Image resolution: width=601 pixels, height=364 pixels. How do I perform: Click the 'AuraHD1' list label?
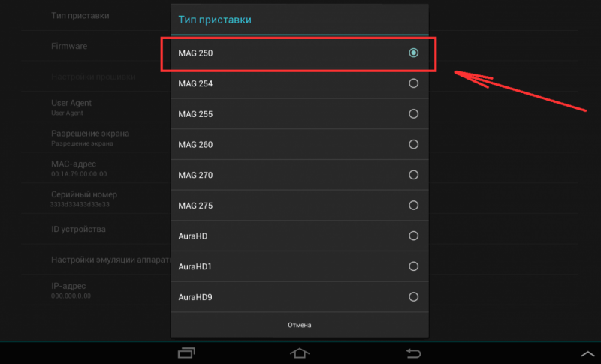(x=195, y=266)
